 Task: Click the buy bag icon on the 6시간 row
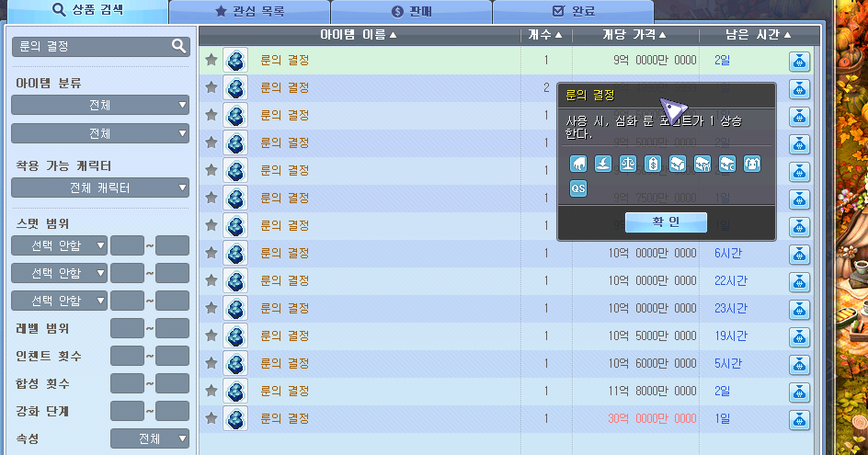[x=799, y=255]
